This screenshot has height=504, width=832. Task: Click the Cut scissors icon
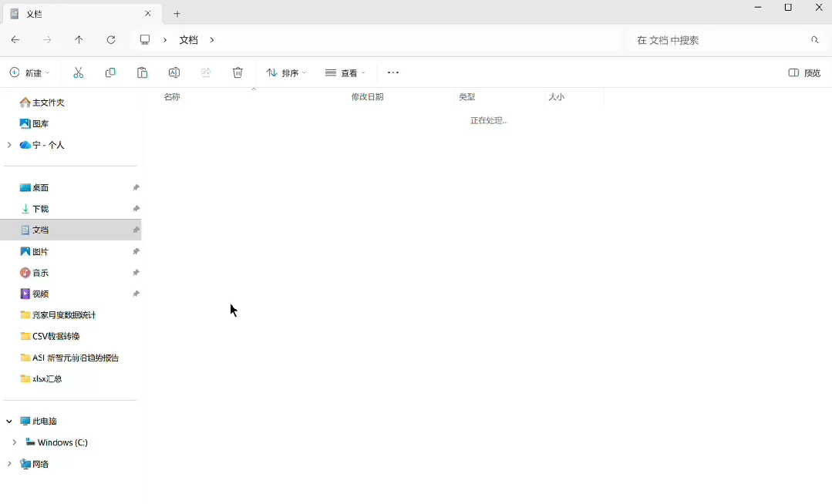coord(79,72)
